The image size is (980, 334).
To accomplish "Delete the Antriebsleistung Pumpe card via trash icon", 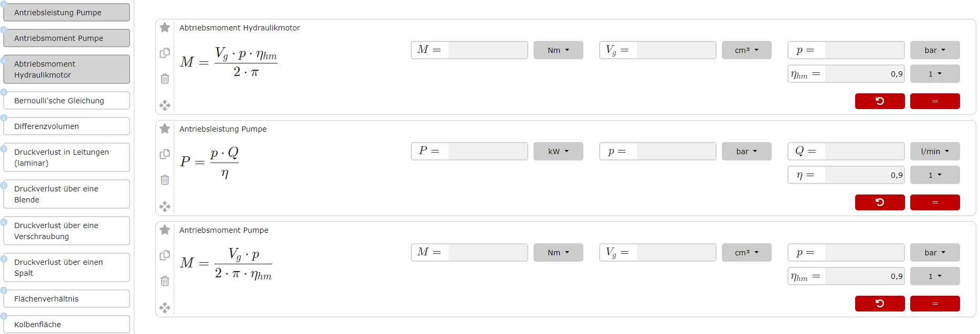I will 165,180.
